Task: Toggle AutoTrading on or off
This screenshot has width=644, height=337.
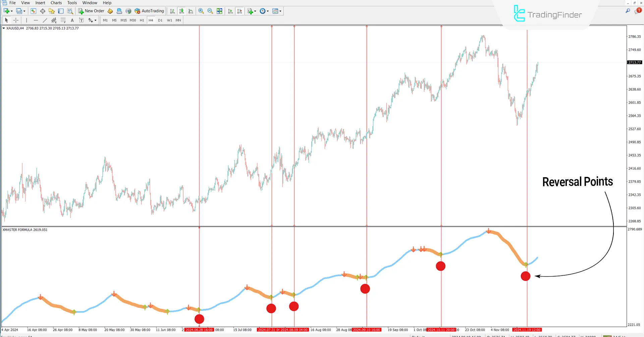Action: [x=149, y=11]
